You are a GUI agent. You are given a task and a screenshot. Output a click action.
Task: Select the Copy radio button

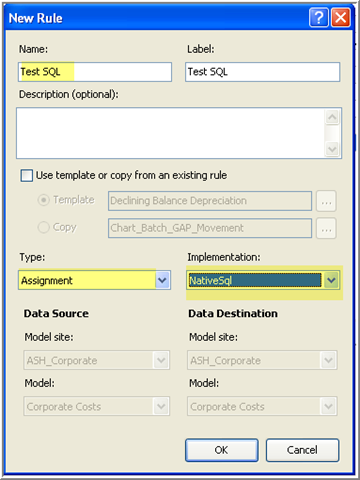click(44, 227)
